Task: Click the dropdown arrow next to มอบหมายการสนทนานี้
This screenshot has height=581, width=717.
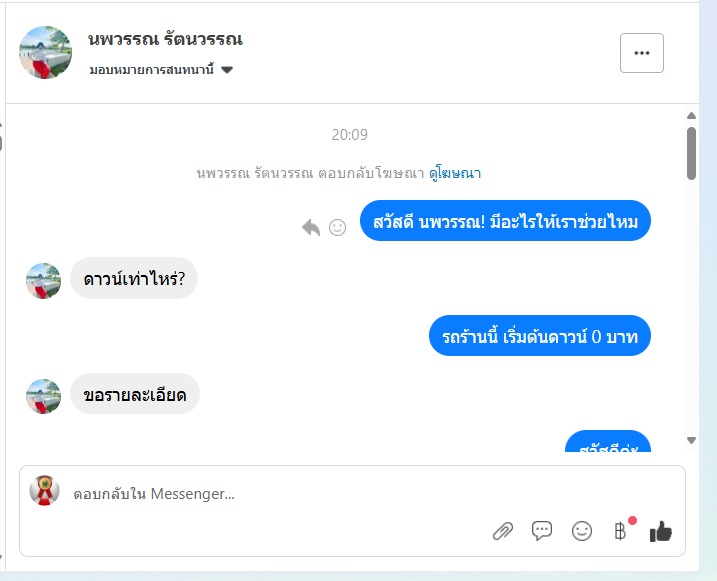Action: click(x=227, y=70)
